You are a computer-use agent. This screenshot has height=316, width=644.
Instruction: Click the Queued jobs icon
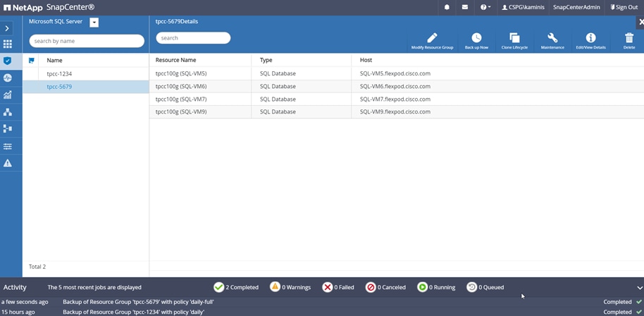[x=472, y=287]
